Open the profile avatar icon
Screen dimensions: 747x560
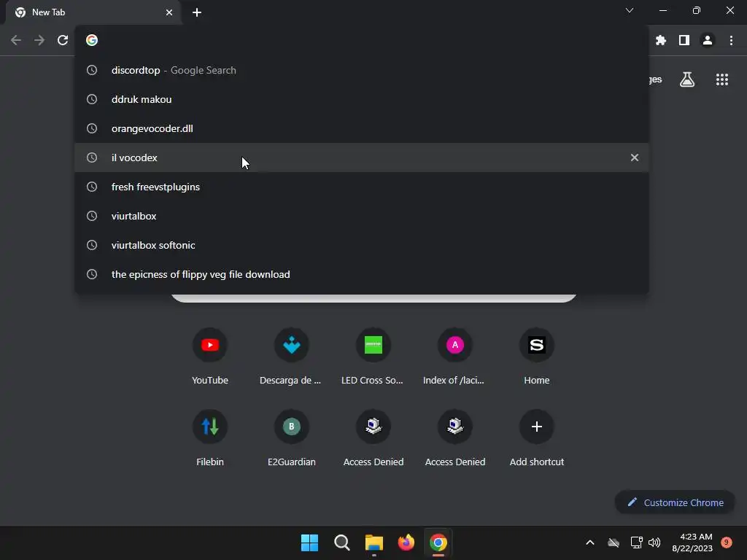708,41
